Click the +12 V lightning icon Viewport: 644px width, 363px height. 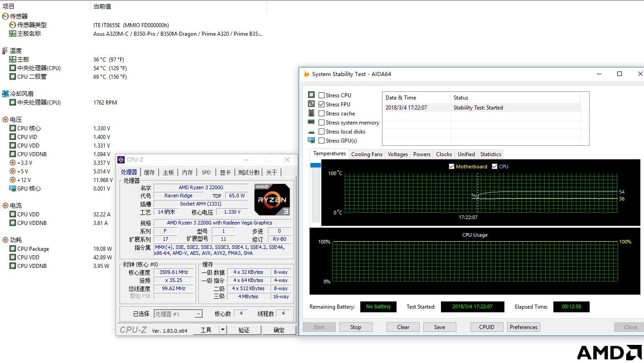(13, 180)
